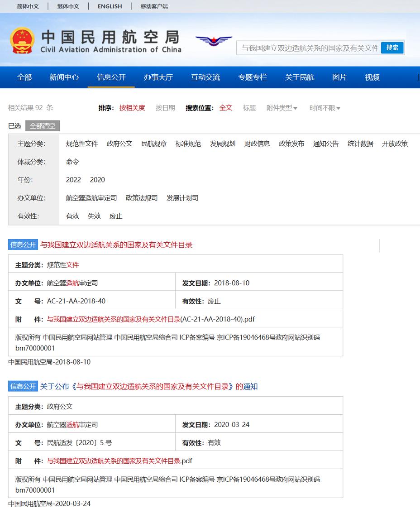420x518 pixels.
Task: Filter results by 废止 validity
Action: click(115, 216)
